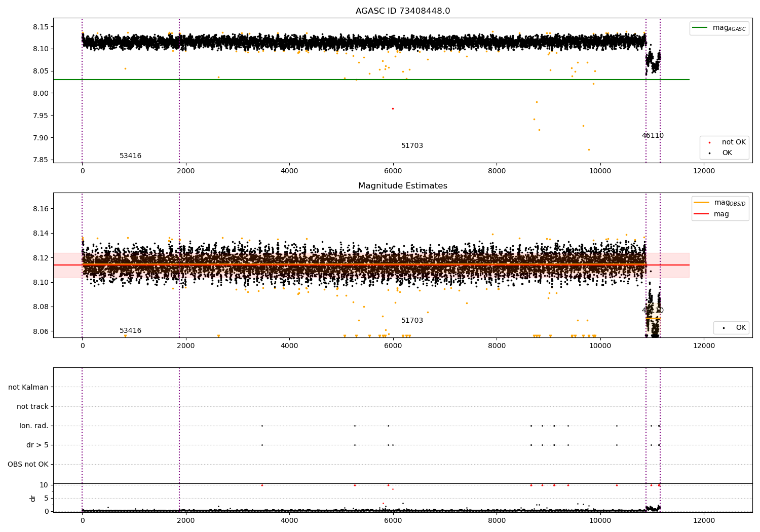Click the black 'OK' legend marker in top plot
Image resolution: width=760 pixels, height=532 pixels.
pos(709,153)
